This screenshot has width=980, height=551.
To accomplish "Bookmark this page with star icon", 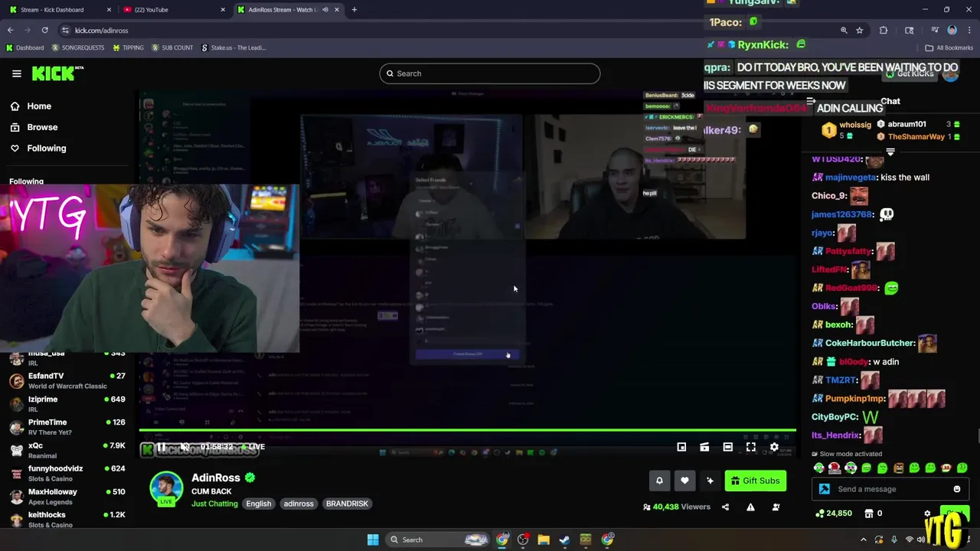I will (860, 30).
